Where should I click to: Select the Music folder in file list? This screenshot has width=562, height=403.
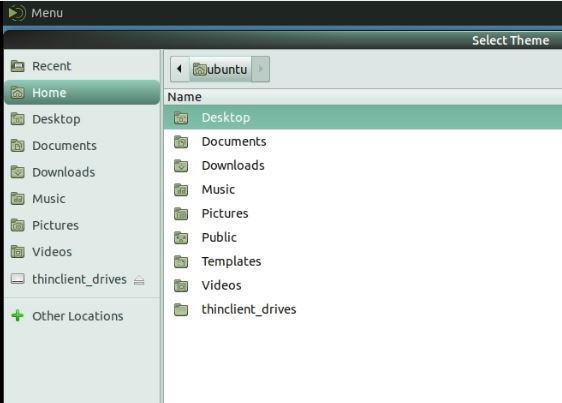pyautogui.click(x=363, y=189)
